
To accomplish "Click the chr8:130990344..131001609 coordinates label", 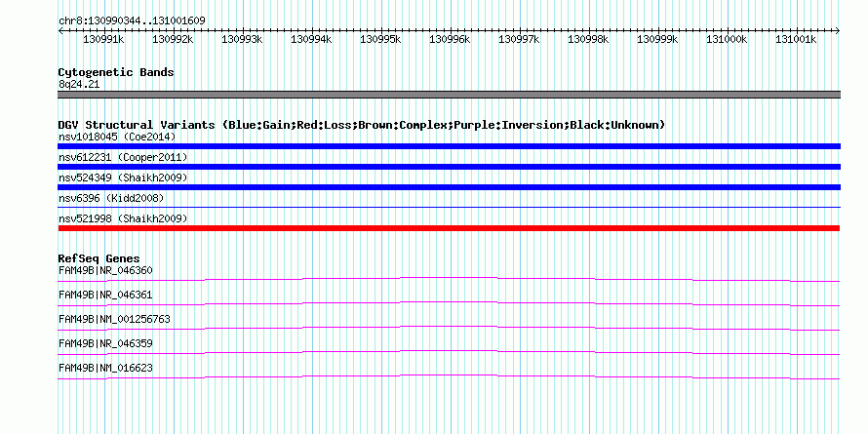I will [132, 21].
